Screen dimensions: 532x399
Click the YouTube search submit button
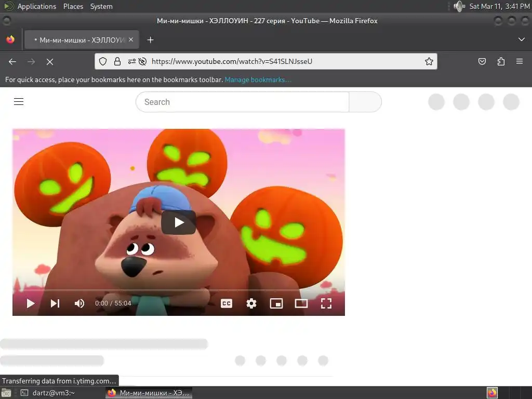tap(365, 102)
